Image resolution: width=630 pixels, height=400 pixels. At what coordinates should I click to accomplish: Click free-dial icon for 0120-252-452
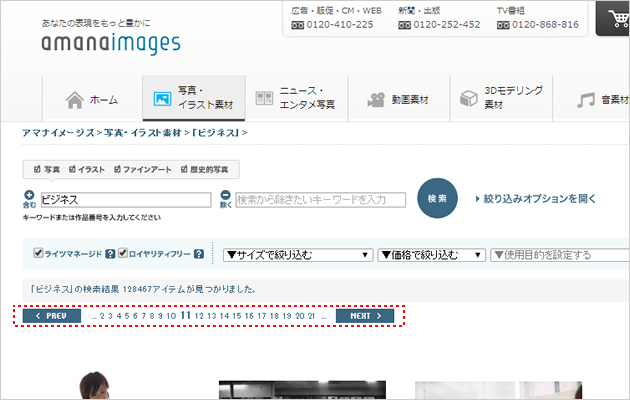(x=404, y=25)
